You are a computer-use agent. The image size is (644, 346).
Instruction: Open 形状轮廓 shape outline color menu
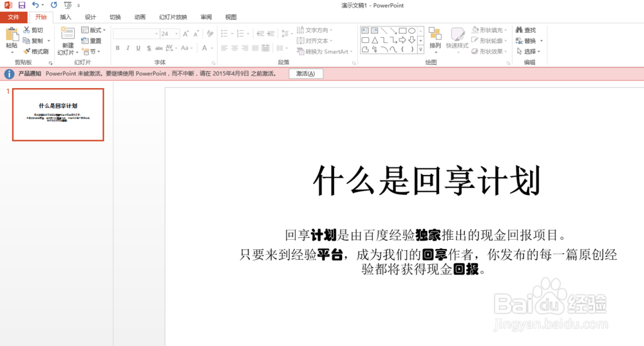tap(489, 41)
